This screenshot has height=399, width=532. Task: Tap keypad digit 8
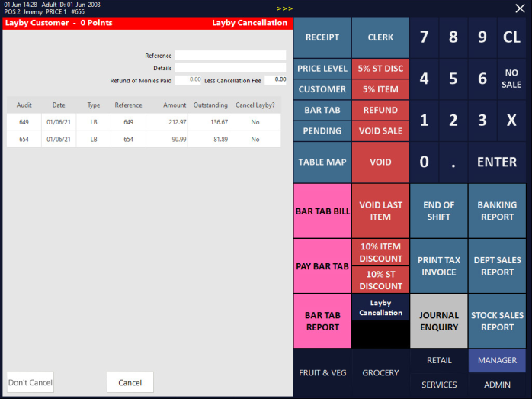coord(453,37)
